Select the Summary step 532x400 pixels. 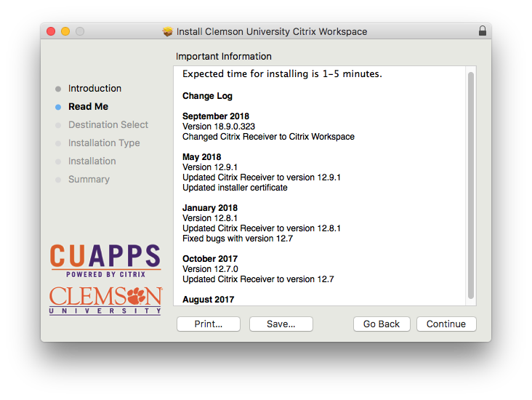[89, 180]
